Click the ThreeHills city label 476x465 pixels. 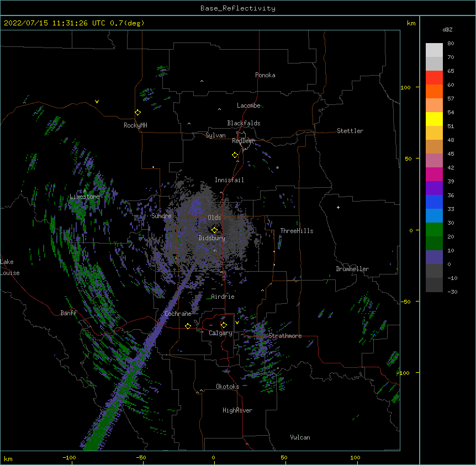297,231
